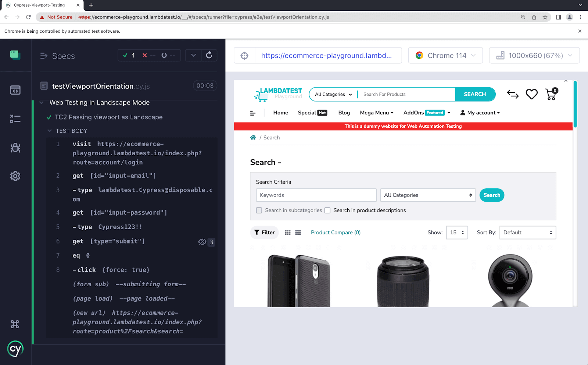Click the selector playground crosshair icon
This screenshot has width=588, height=365.
click(x=244, y=56)
